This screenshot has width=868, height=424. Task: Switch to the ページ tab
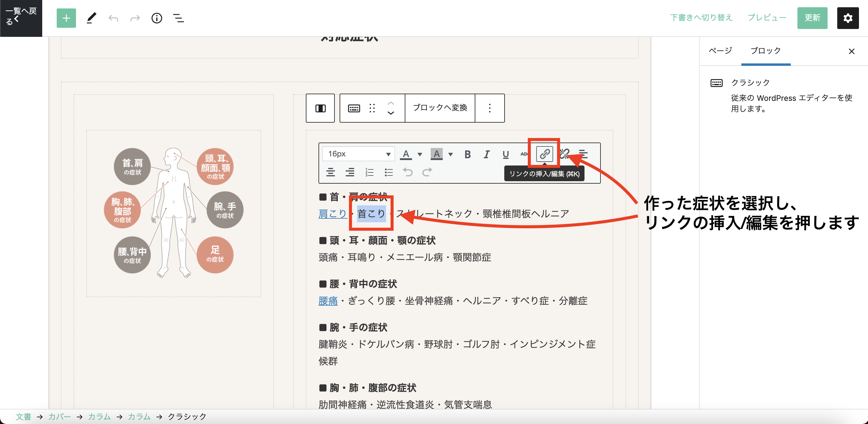pyautogui.click(x=721, y=51)
